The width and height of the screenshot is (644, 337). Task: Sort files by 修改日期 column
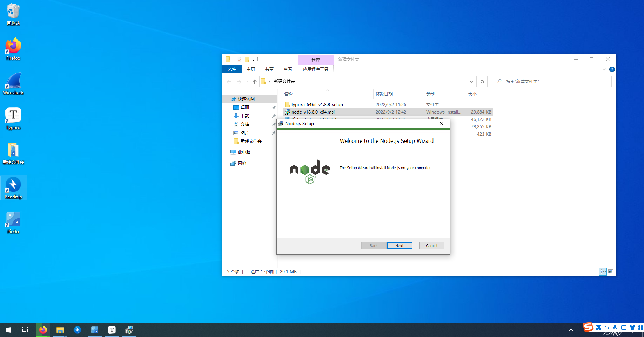pos(384,94)
